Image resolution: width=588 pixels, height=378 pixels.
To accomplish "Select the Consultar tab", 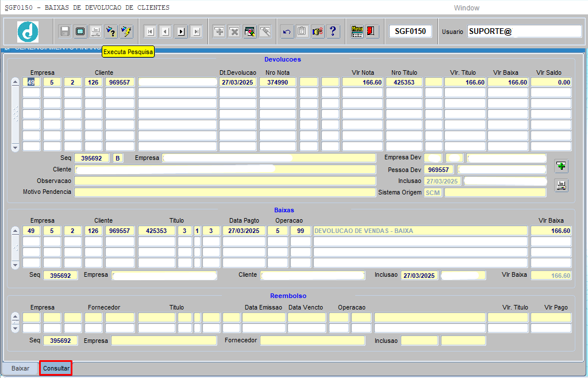I will click(56, 368).
